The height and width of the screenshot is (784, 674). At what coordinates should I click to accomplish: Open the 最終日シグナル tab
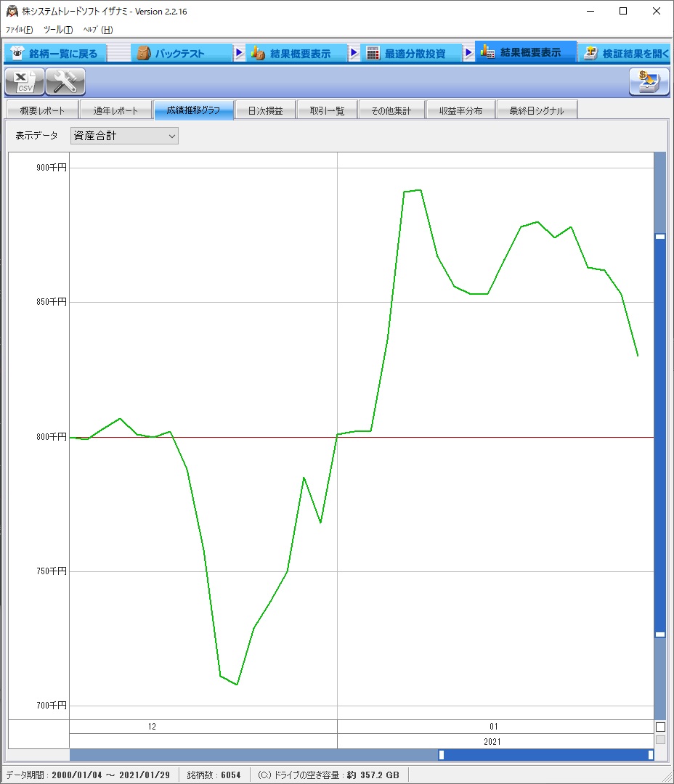pyautogui.click(x=536, y=111)
